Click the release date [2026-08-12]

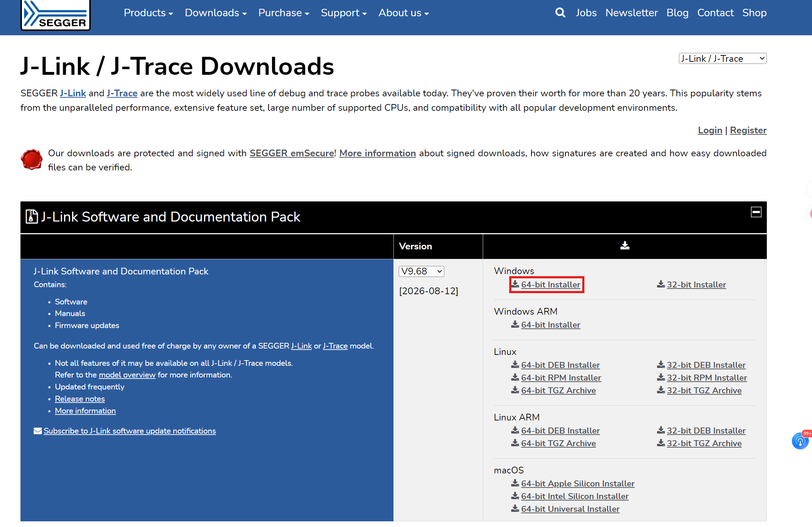[x=429, y=291]
